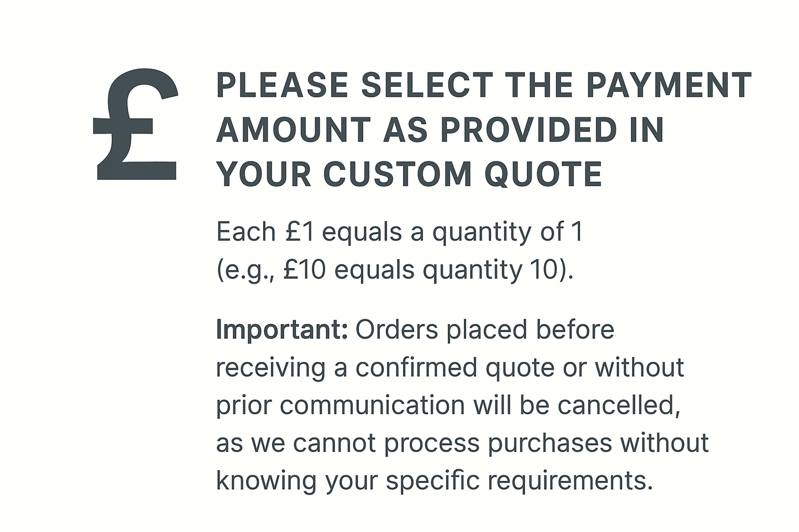Click the word CUSTOM in the heading

click(397, 175)
